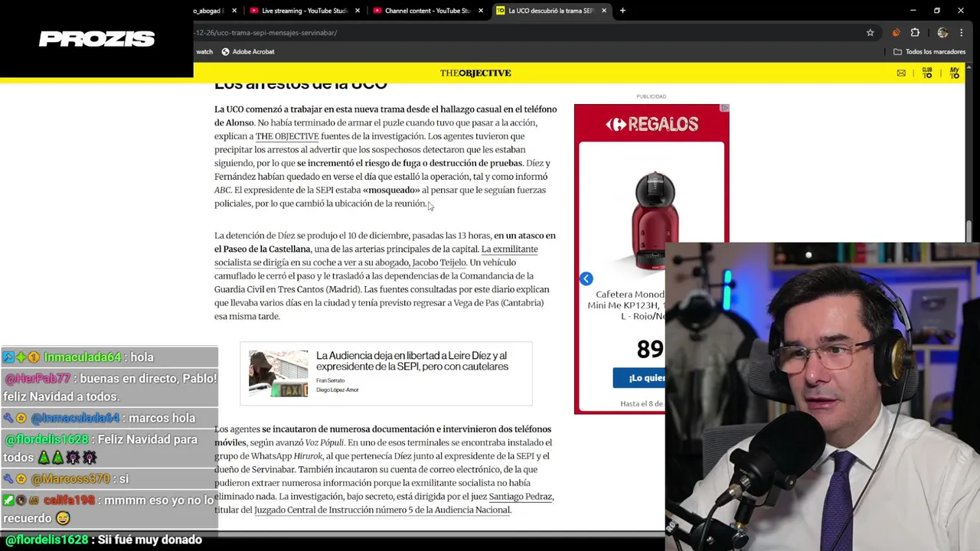Click the PROZIS sponsor logo
Image resolution: width=980 pixels, height=551 pixels.
click(x=96, y=39)
